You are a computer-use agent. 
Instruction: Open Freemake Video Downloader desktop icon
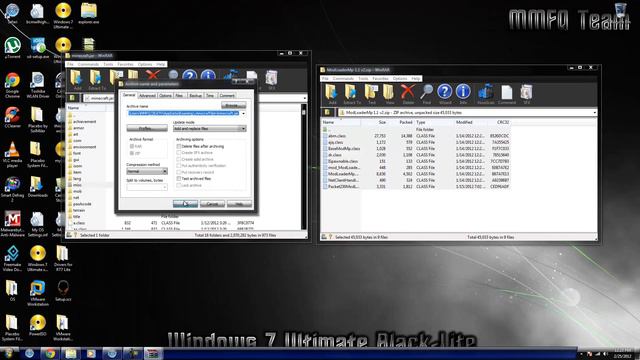[12, 258]
